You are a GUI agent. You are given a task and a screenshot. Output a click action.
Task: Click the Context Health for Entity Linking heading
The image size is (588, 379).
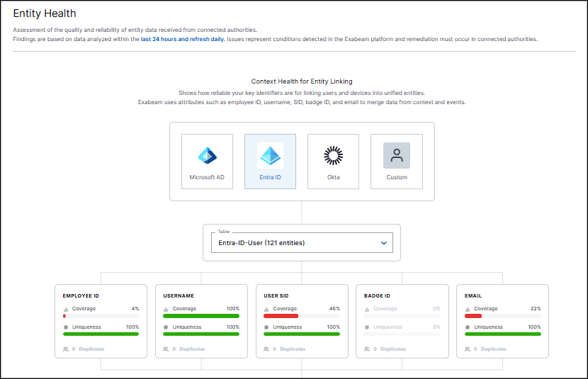click(x=302, y=81)
